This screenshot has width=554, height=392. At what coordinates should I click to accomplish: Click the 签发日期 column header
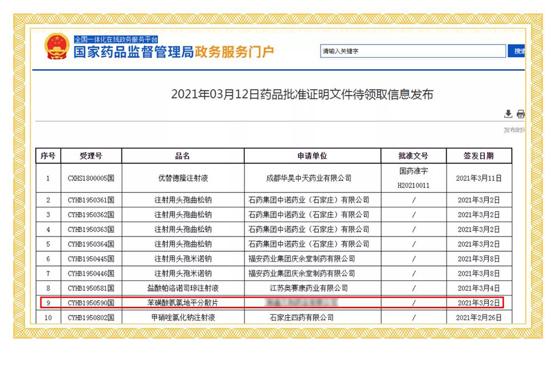[x=478, y=156]
